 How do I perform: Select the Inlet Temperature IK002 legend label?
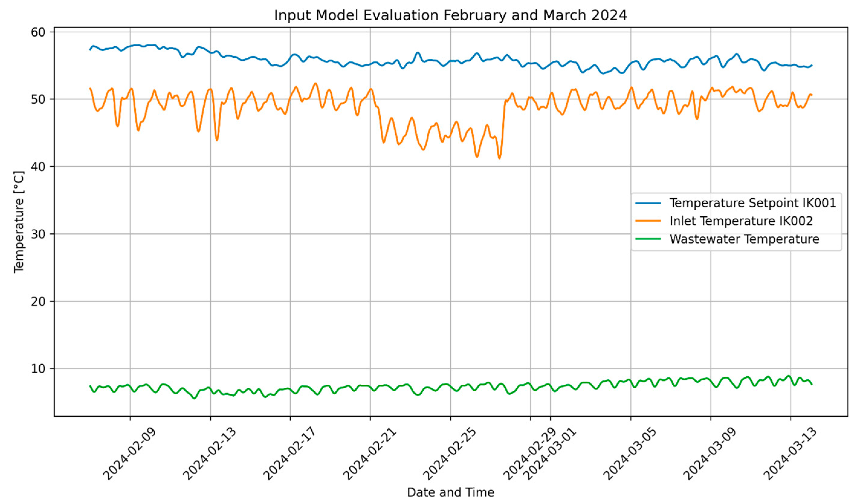[x=741, y=221]
